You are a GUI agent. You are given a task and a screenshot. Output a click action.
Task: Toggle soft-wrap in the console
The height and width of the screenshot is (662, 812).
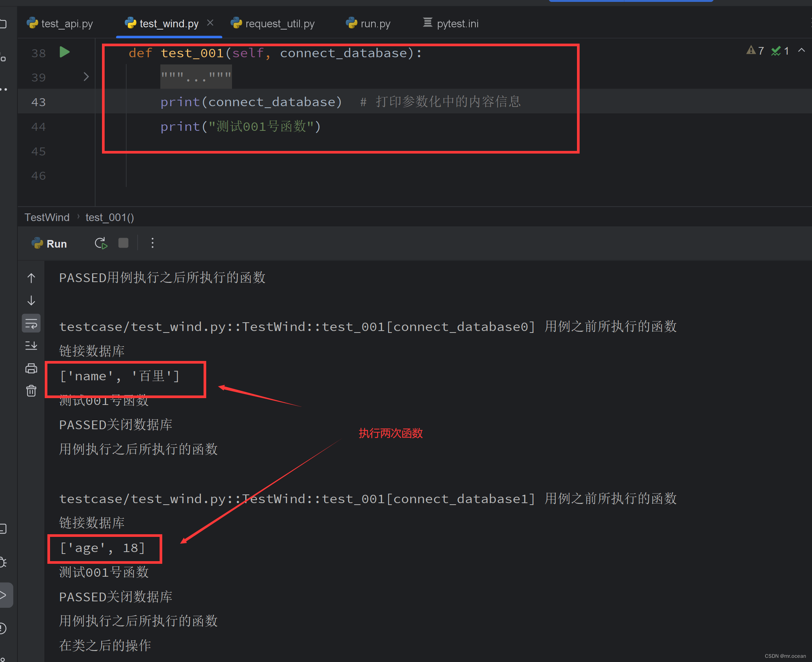pyautogui.click(x=31, y=323)
